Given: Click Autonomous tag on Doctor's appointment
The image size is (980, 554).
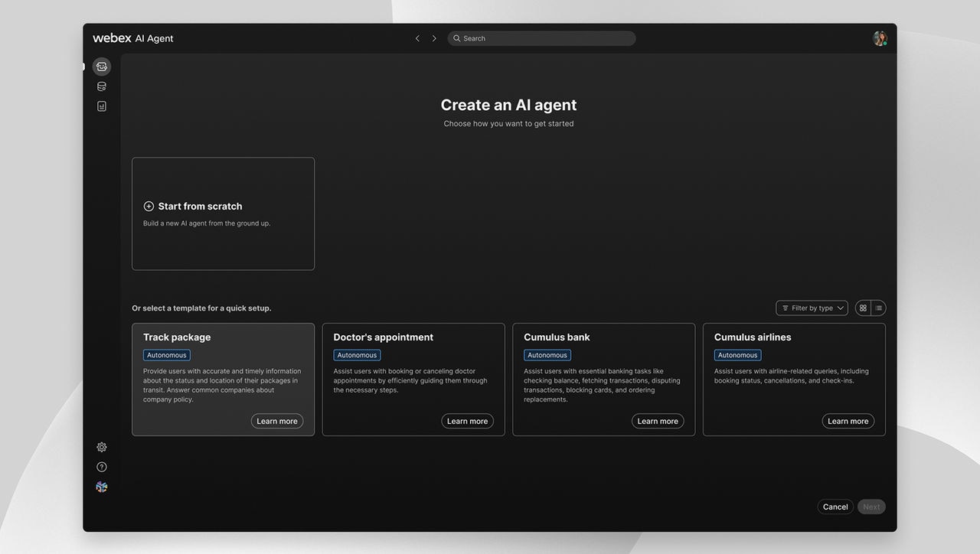Looking at the screenshot, I should 357,355.
